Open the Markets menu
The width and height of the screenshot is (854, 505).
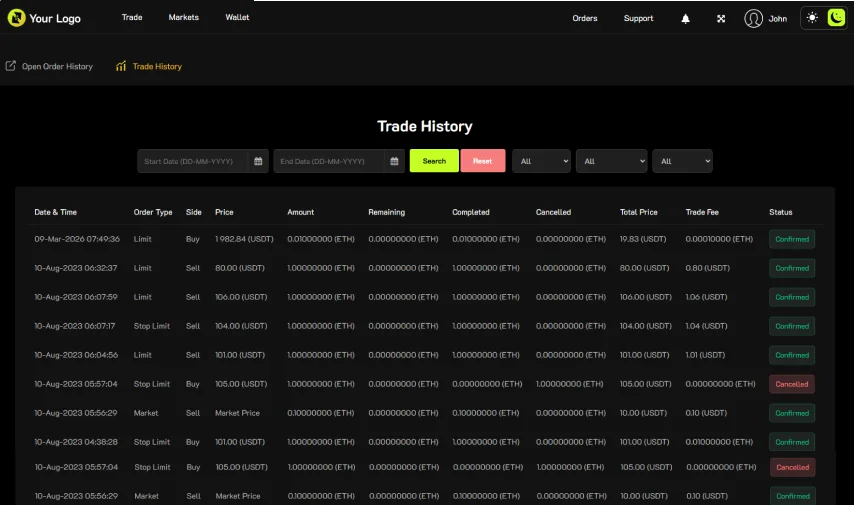[x=184, y=17]
